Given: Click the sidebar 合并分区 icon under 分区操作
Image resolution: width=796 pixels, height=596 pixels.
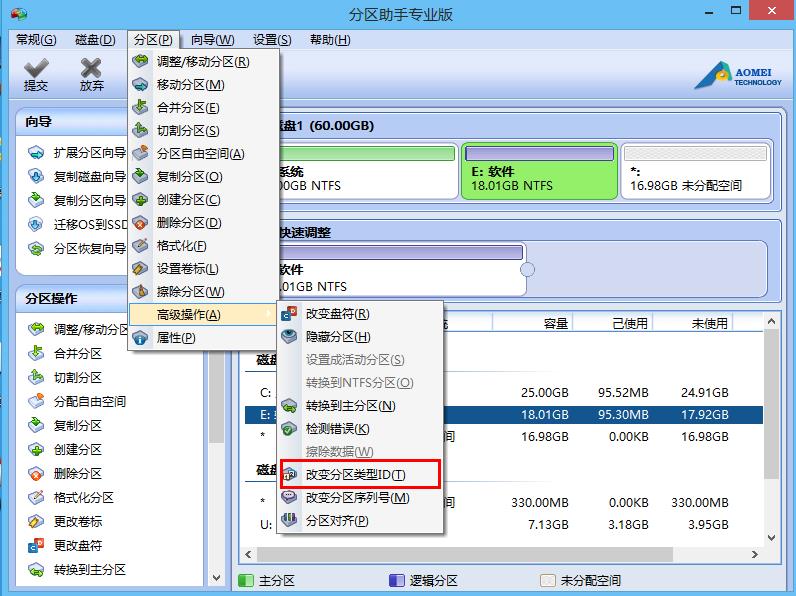Looking at the screenshot, I should click(x=36, y=353).
